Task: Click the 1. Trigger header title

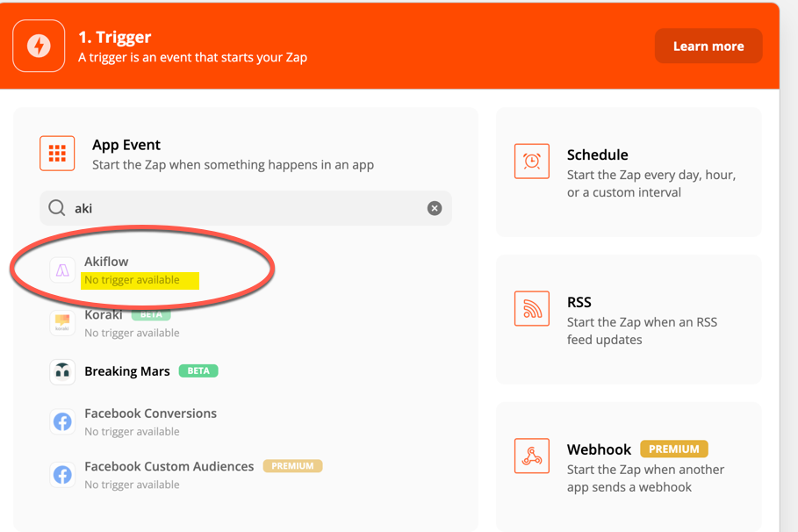Action: point(114,37)
